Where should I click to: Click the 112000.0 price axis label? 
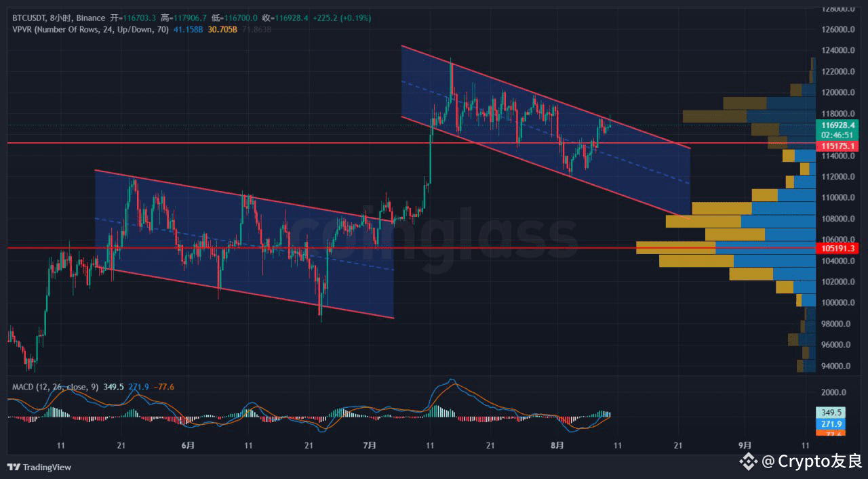click(838, 177)
